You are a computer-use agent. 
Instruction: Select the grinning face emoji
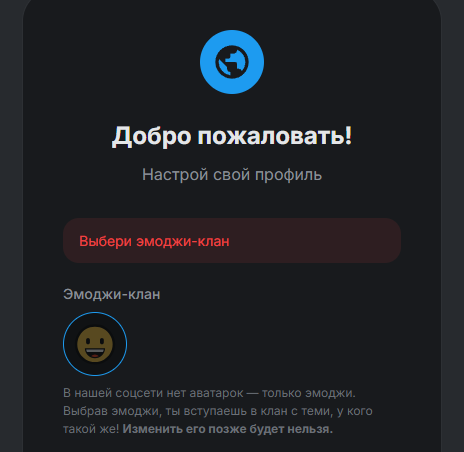95,344
